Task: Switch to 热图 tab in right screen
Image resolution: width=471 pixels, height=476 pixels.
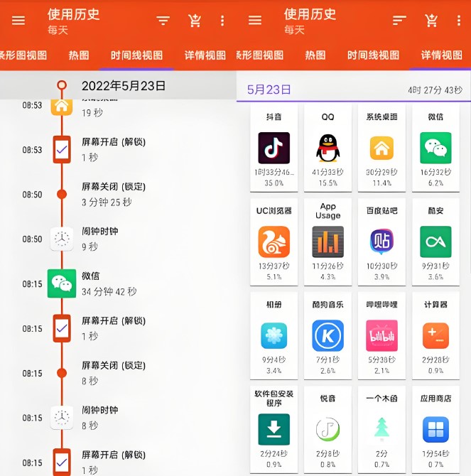Action: coord(315,55)
